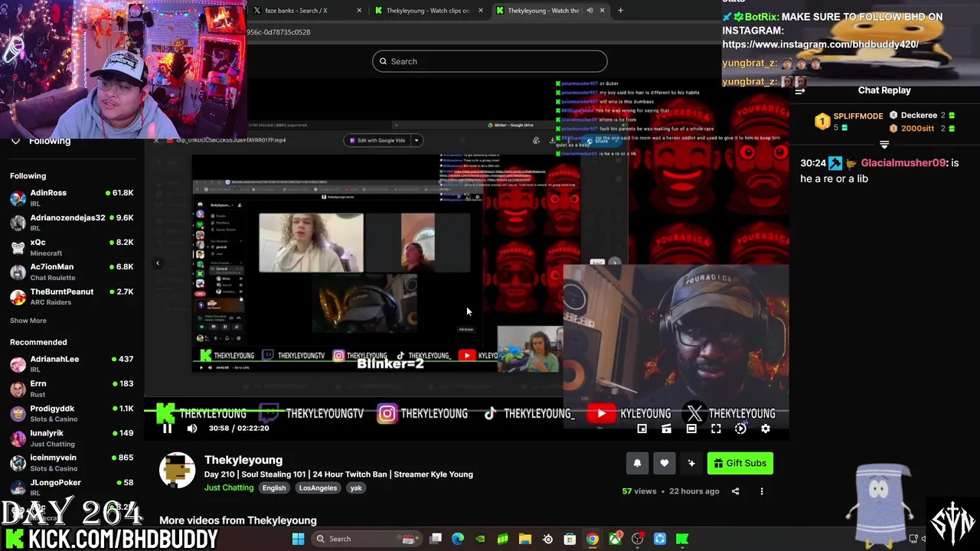Open the Just Chatting category link
The image size is (980, 551).
[x=229, y=487]
